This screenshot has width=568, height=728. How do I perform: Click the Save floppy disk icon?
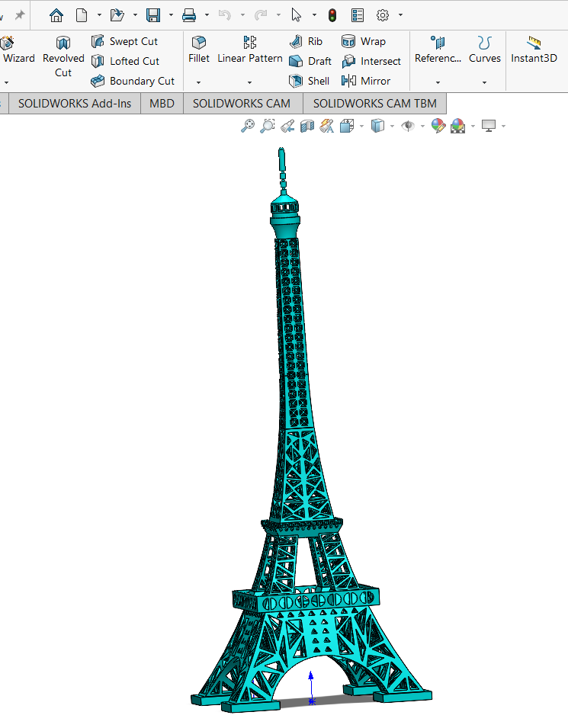click(x=152, y=14)
